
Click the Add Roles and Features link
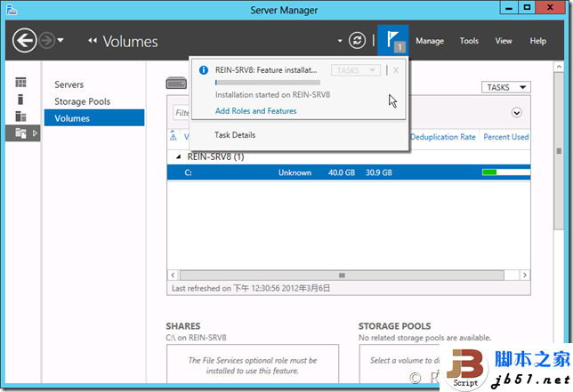click(256, 111)
